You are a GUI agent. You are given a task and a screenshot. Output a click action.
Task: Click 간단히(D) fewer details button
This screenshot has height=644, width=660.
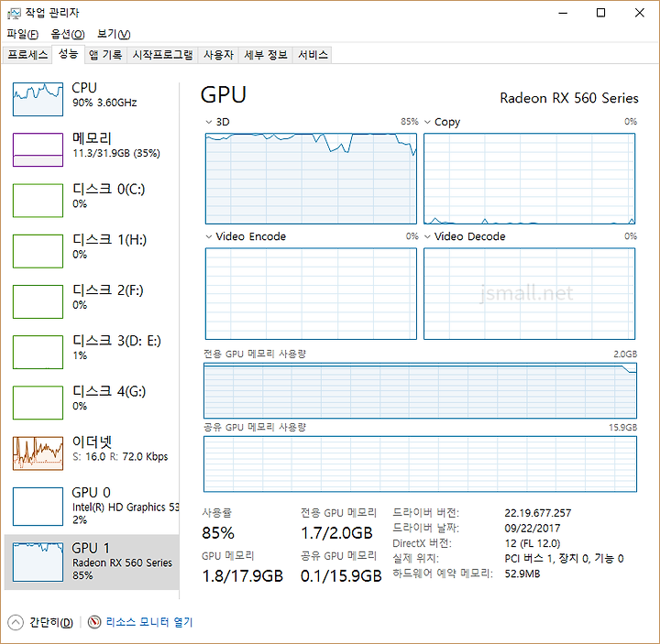coord(51,623)
